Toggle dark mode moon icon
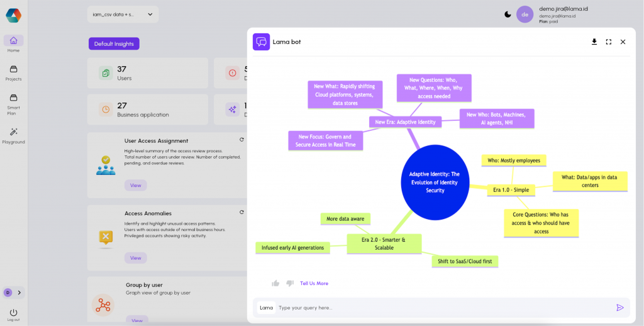 click(508, 14)
